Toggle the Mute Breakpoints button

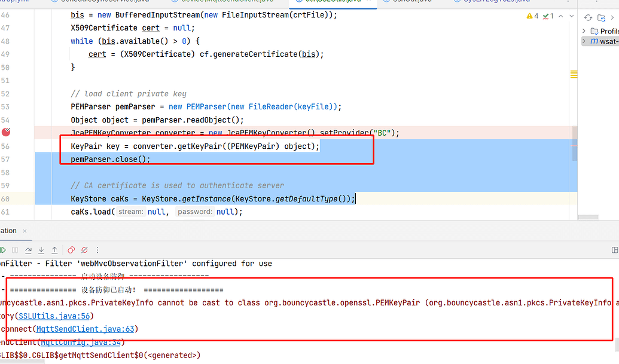(84, 250)
